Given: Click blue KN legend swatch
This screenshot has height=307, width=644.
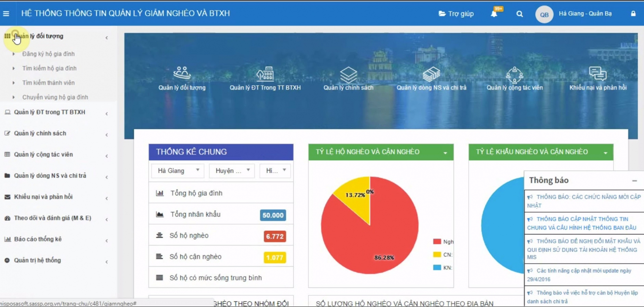Looking at the screenshot, I should (x=437, y=267).
